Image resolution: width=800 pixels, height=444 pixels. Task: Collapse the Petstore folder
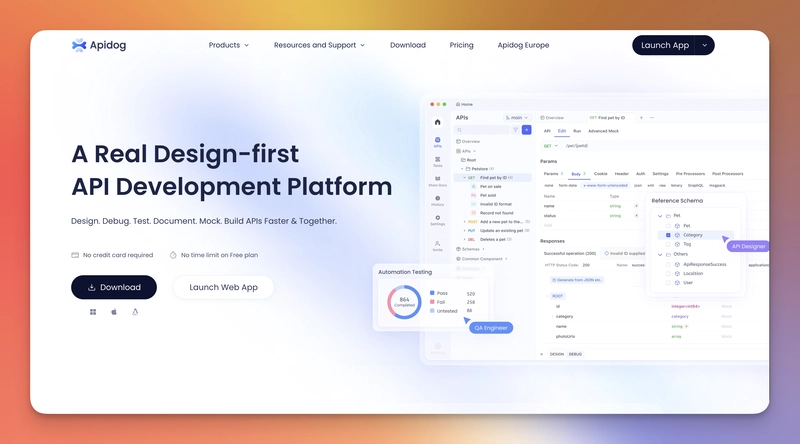point(463,168)
